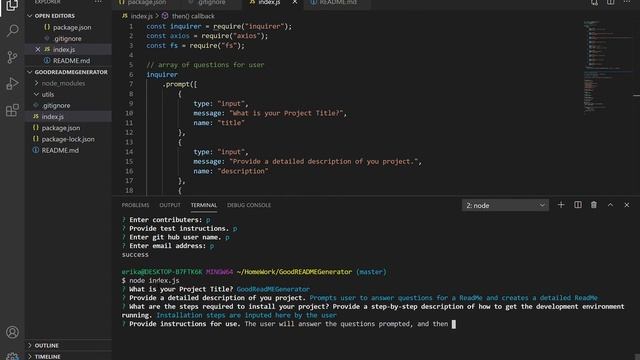Image resolution: width=640 pixels, height=360 pixels.
Task: Split the terminal panel
Action: click(578, 205)
